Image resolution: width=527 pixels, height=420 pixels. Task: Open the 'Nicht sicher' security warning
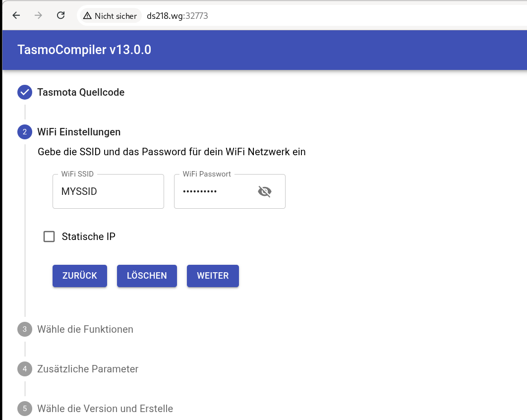click(110, 16)
